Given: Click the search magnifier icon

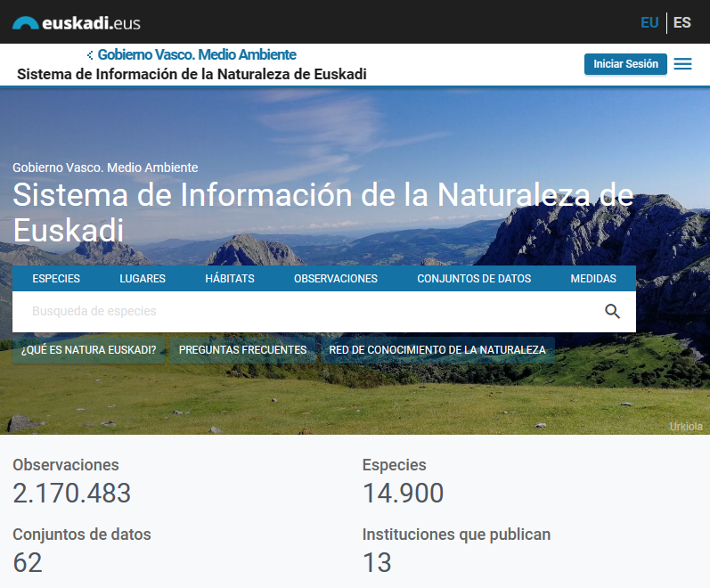Looking at the screenshot, I should pyautogui.click(x=612, y=311).
